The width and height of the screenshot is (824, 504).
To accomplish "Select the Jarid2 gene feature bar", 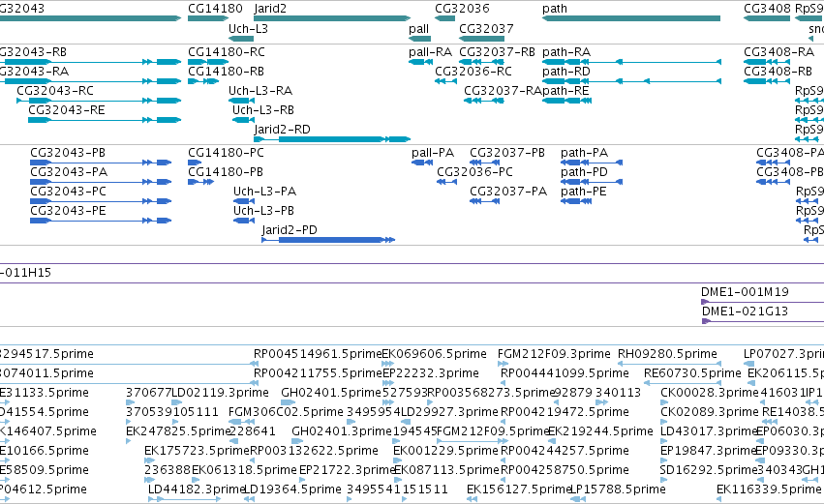I will [x=332, y=19].
